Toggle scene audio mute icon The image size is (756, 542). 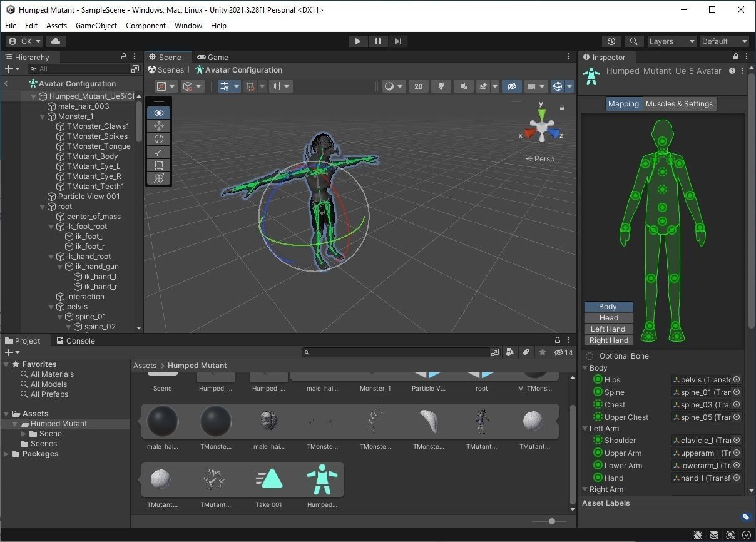pos(463,86)
